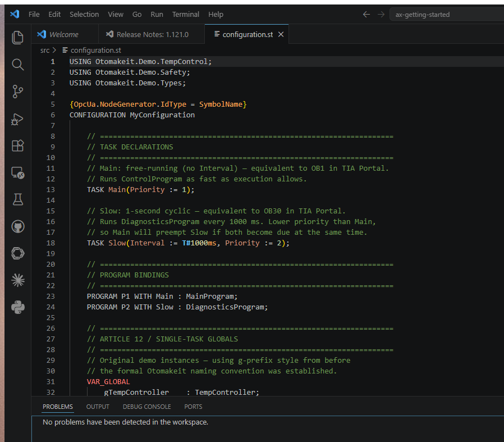Click the '// TASK DECLARATIONS' comment
Image resolution: width=504 pixels, height=442 pixels.
click(x=130, y=147)
